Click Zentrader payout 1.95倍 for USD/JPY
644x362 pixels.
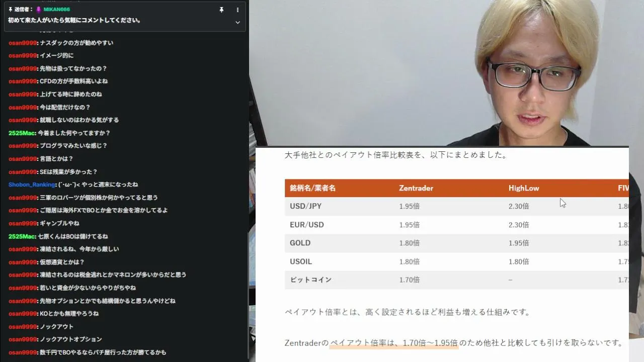(x=409, y=206)
